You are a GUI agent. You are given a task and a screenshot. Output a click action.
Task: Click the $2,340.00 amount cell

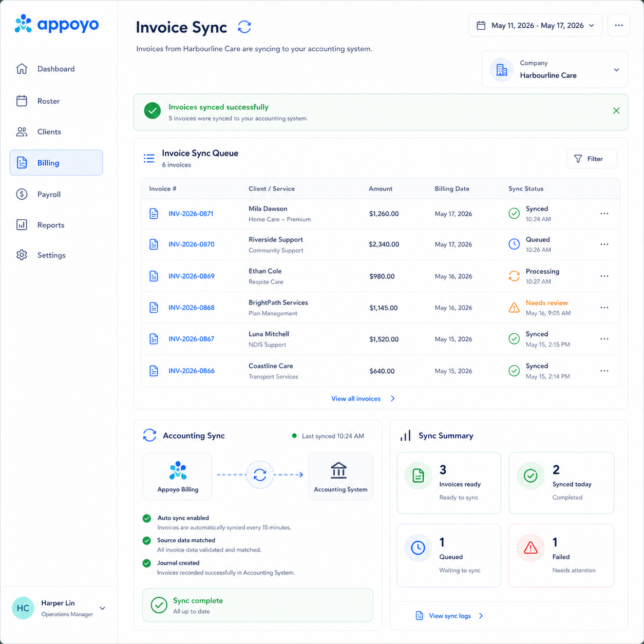(384, 244)
